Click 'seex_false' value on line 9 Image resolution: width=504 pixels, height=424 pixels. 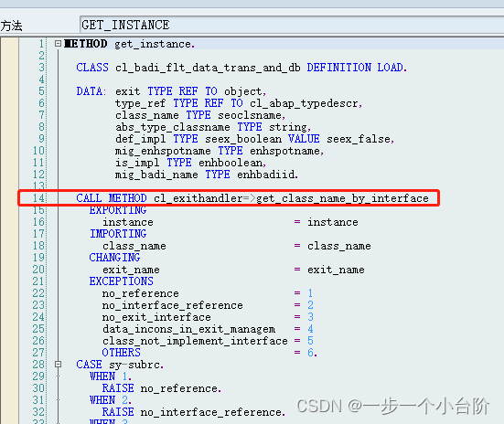(359, 139)
